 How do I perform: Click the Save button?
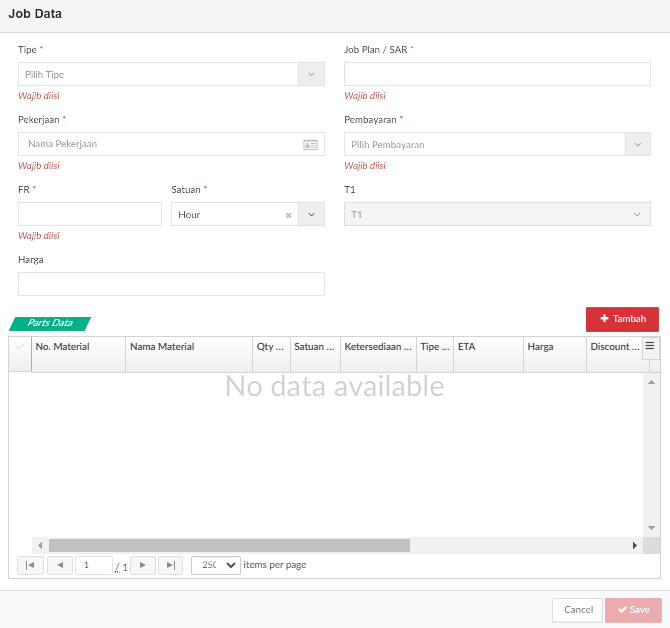[x=634, y=610]
